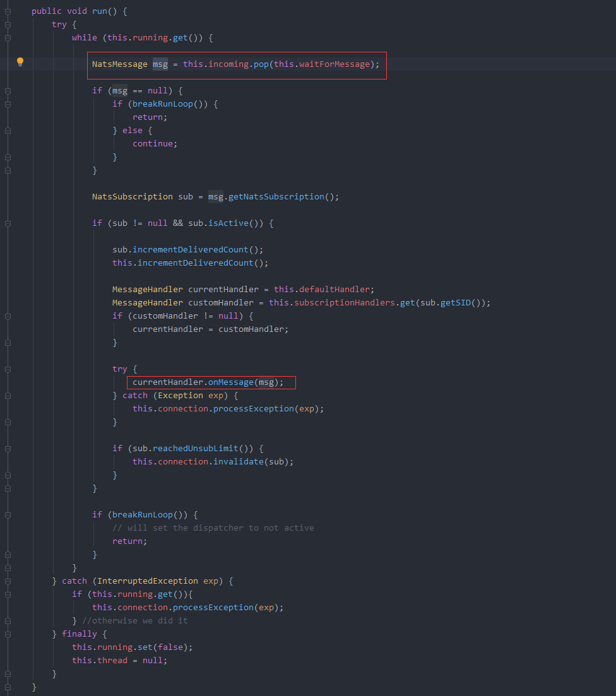Viewport: 616px width, 696px height.
Task: Click 'return;' under the first breakRunLoop check
Action: pyautogui.click(x=150, y=117)
